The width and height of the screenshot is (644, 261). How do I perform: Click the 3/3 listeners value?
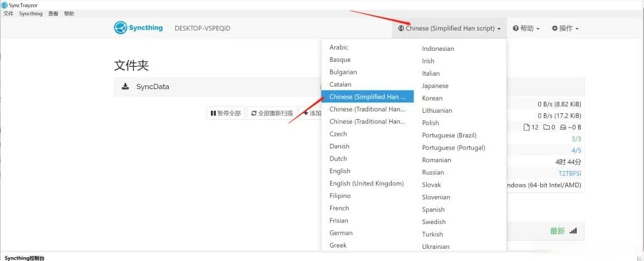pos(576,139)
